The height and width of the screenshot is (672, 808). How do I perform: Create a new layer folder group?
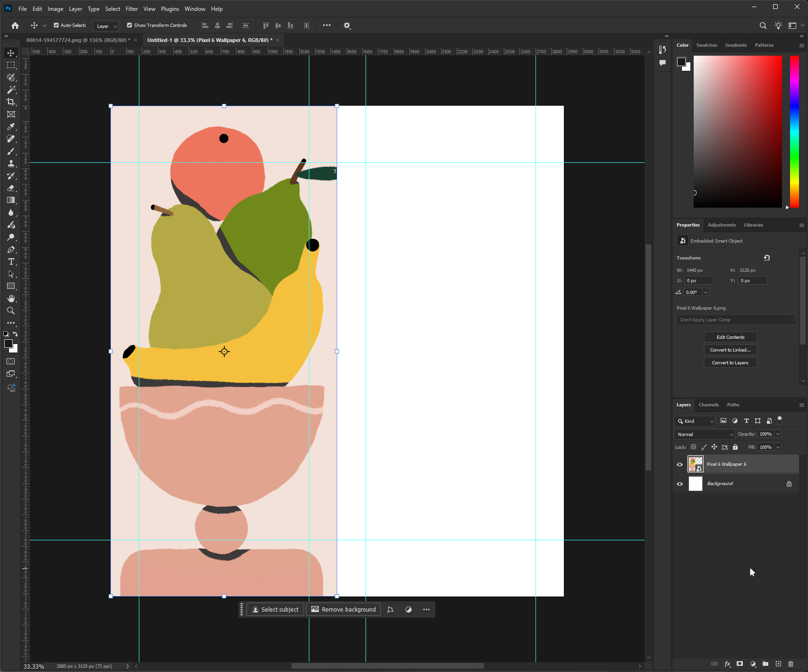[765, 664]
